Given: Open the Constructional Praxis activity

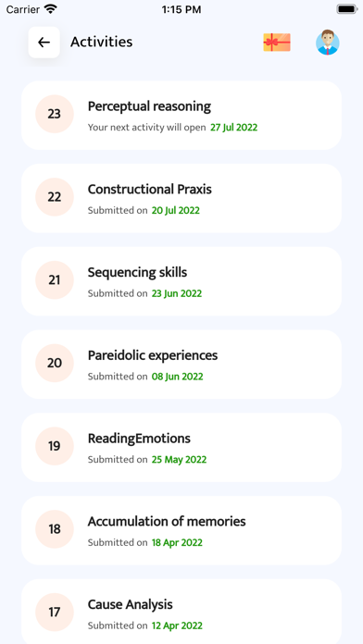Looking at the screenshot, I should pos(181,198).
